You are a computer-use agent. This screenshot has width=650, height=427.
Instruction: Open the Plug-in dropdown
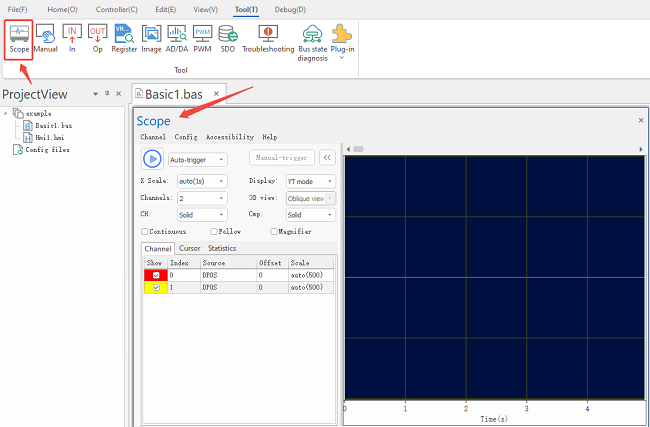click(x=342, y=41)
